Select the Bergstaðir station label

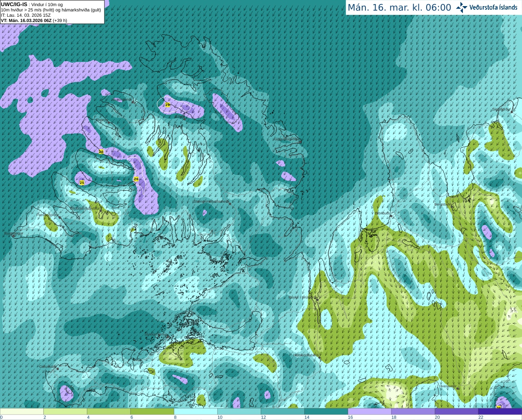tap(443, 204)
